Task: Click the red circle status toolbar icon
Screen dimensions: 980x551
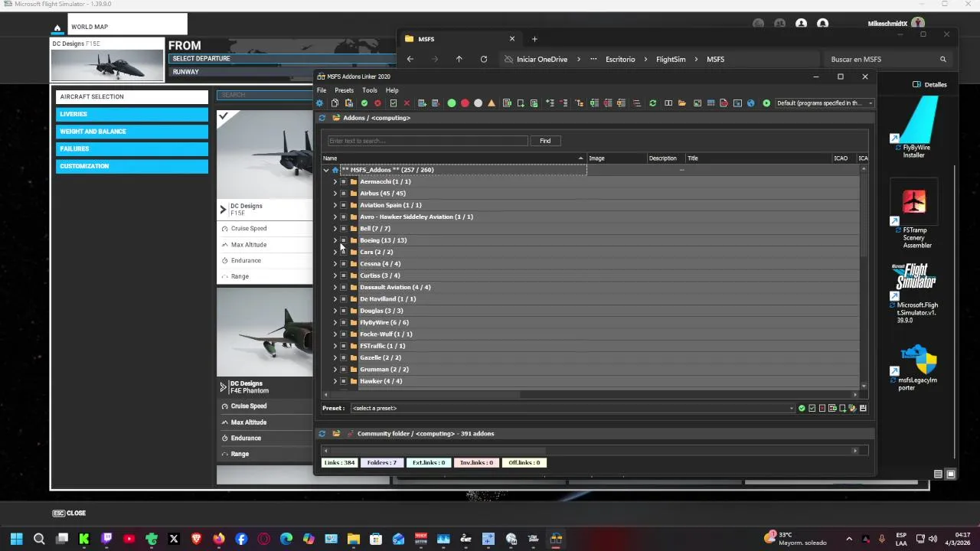Action: tap(465, 103)
